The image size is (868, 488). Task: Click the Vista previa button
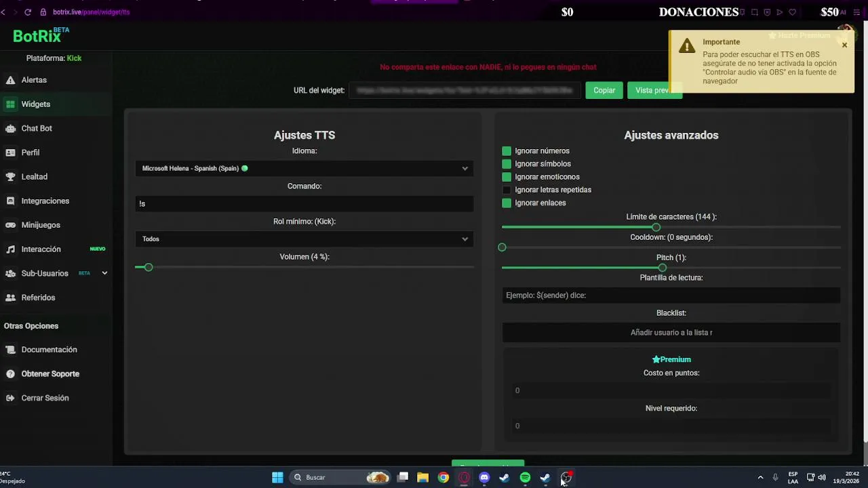(x=654, y=90)
